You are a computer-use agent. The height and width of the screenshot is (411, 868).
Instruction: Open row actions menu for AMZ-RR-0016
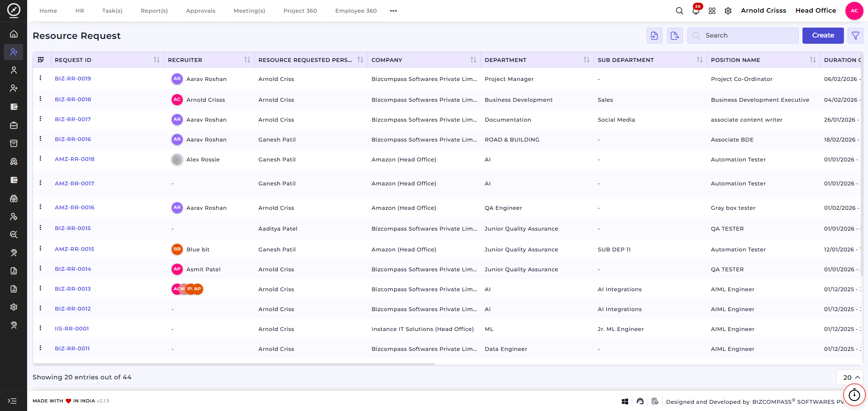point(40,207)
